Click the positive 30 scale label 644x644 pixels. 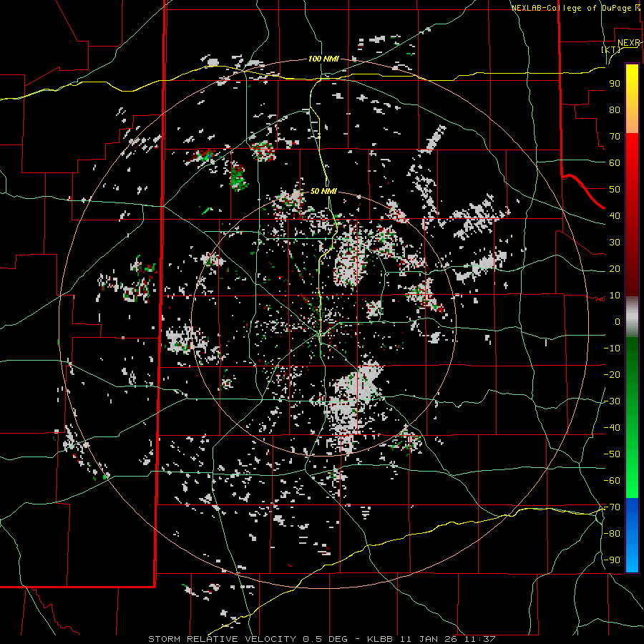click(x=615, y=243)
